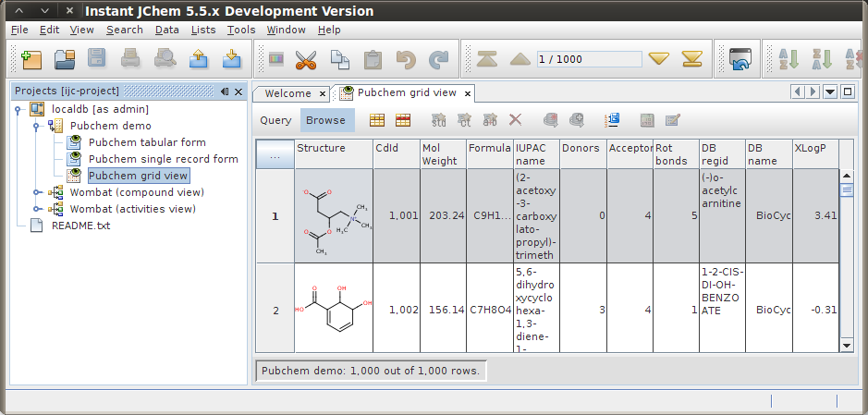Viewport: 868px width, 415px height.
Task: Go to next record down arrow
Action: tap(658, 59)
